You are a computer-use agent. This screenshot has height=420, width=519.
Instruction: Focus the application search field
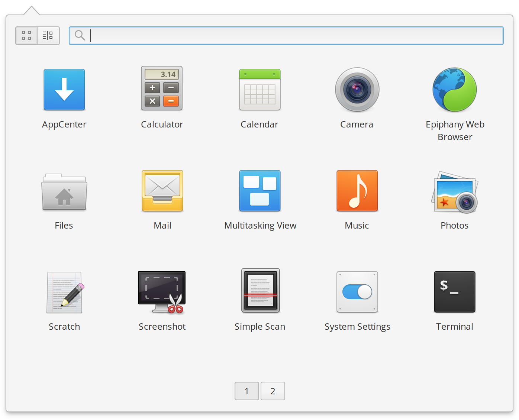point(286,36)
